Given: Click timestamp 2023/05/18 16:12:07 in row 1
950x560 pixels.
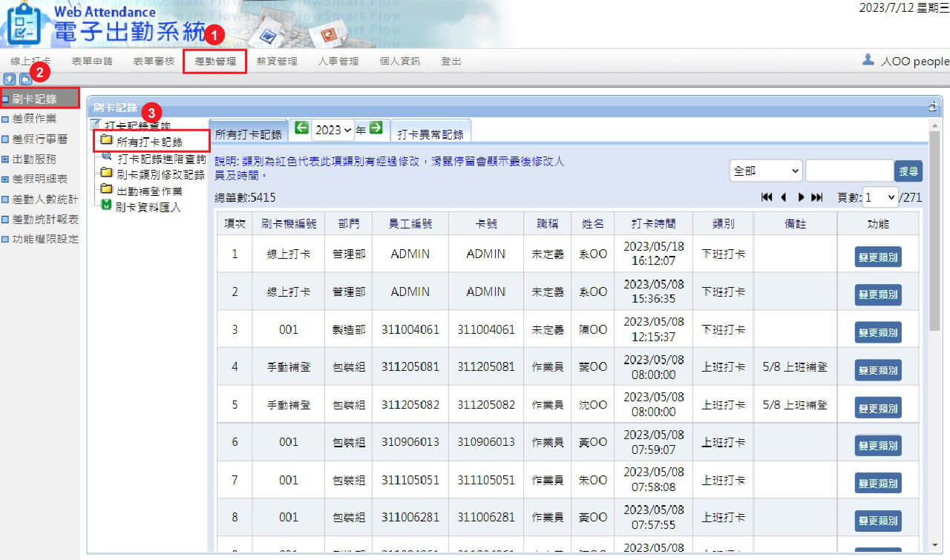Looking at the screenshot, I should point(653,253).
